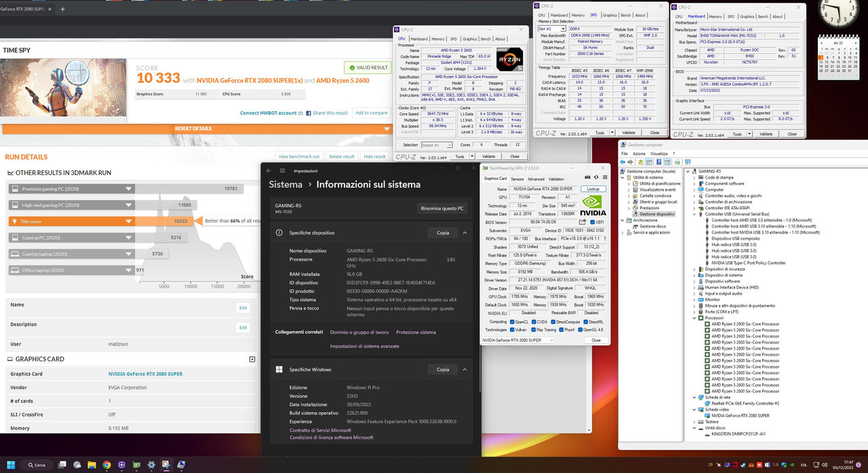Toggle the Ray Tracing checkbox in GPU-Z
Screen dimensions: 868x473
coord(535,329)
